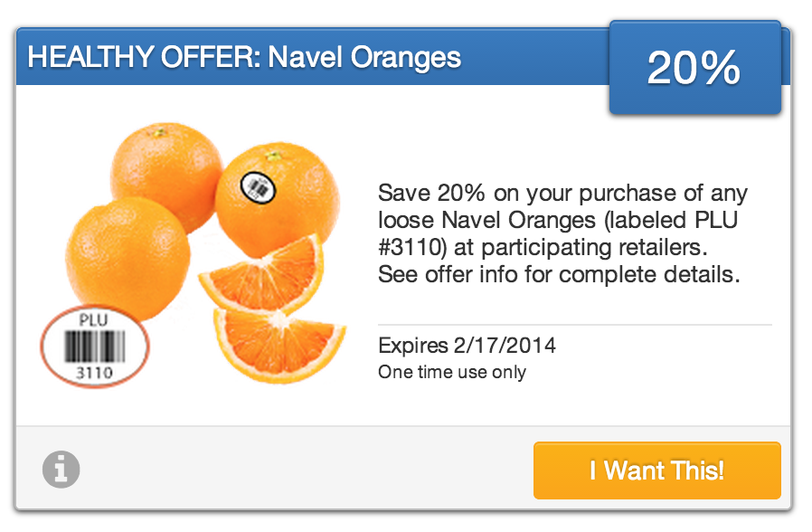Viewport: 812px width, 532px height.
Task: Click the divider line above expiration
Action: point(575,325)
